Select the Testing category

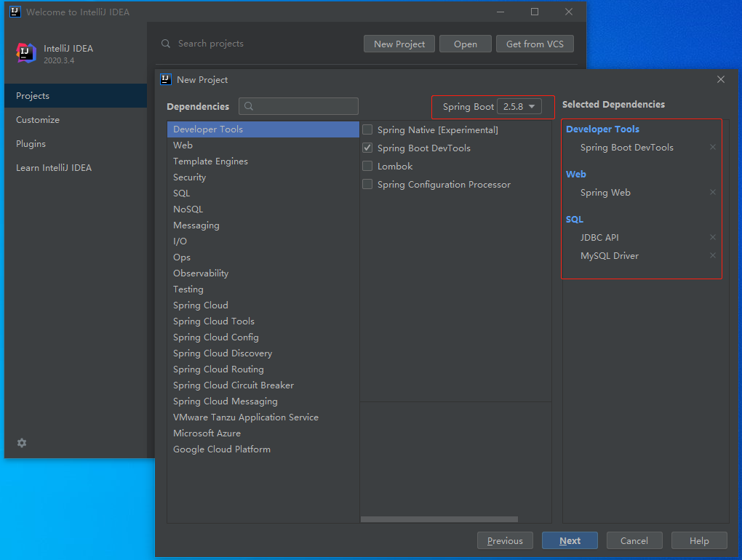click(263, 289)
